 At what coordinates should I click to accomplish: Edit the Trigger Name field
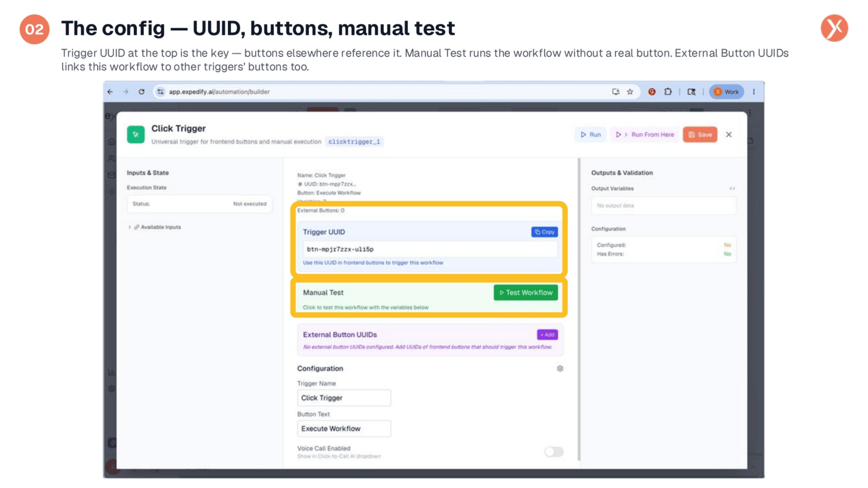click(344, 398)
